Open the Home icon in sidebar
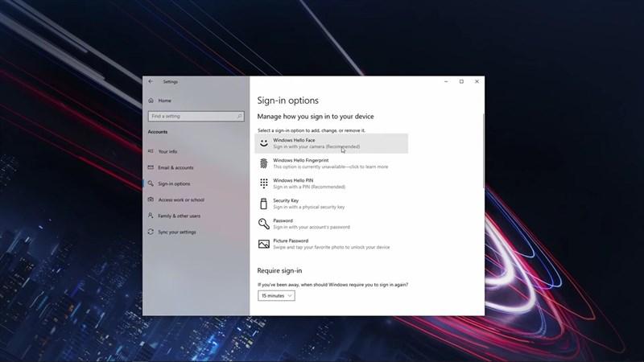The image size is (644, 362). click(x=151, y=101)
